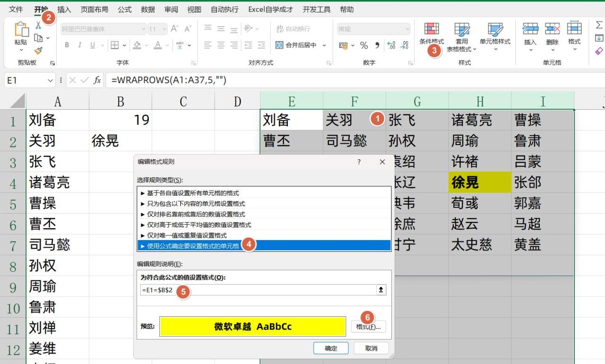The height and width of the screenshot is (364, 605).
Task: Click 合并后居中 merge and center
Action: [296, 45]
